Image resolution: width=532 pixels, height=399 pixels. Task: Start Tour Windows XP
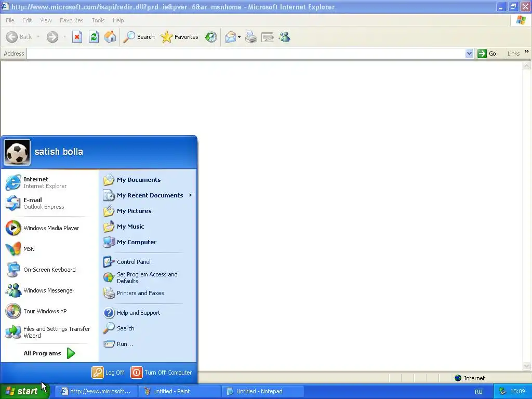49,311
